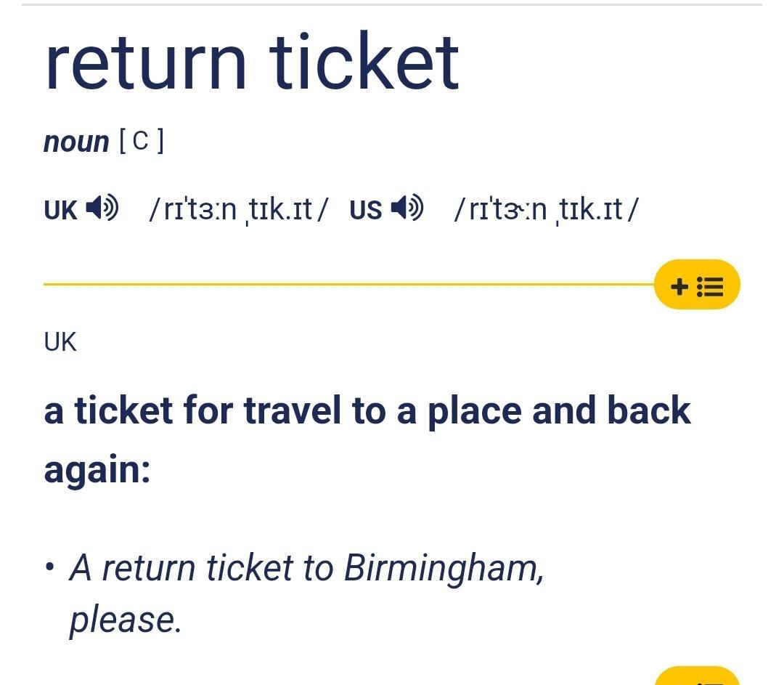Click the UK phonetic transcription text
The image size is (784, 685).
click(239, 209)
